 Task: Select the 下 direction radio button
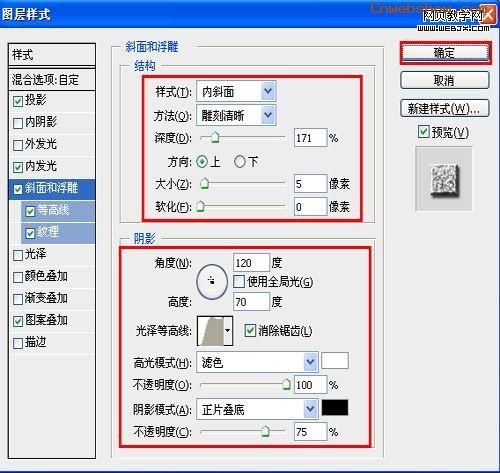[x=240, y=162]
